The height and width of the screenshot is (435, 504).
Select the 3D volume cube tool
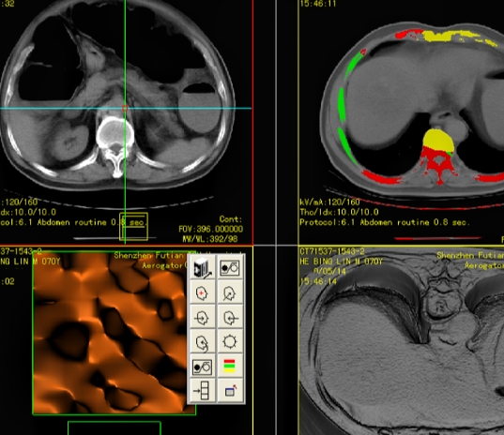click(202, 268)
